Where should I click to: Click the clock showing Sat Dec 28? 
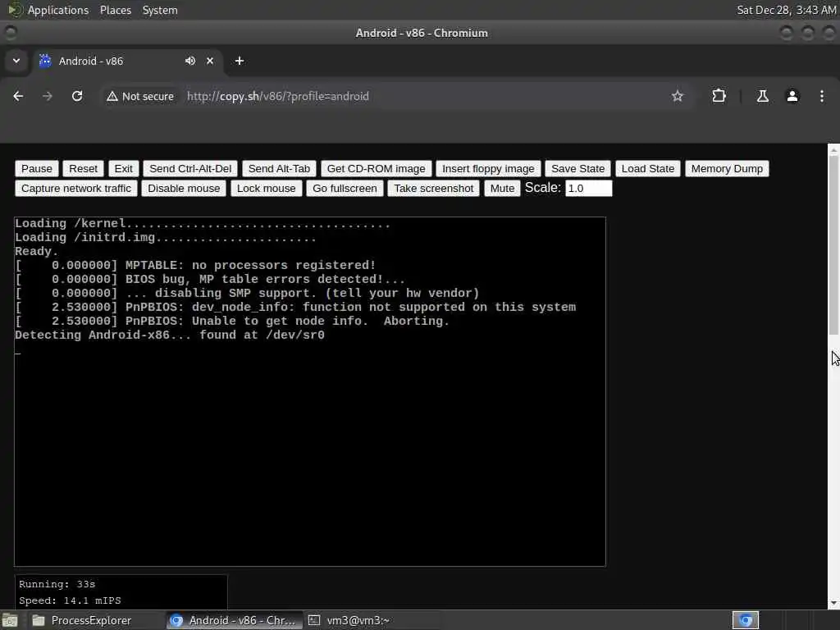[786, 10]
